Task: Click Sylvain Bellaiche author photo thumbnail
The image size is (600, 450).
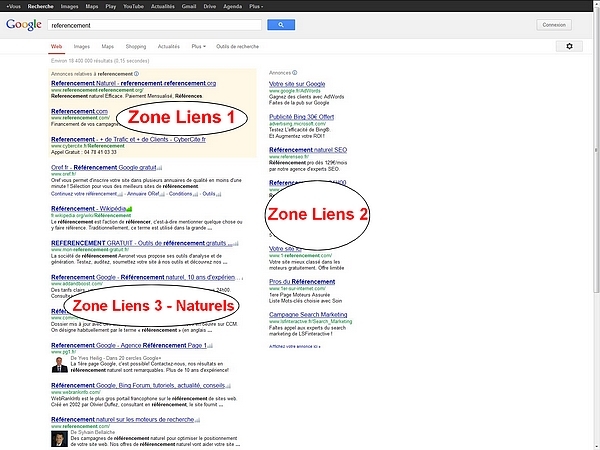Action: coord(59,439)
